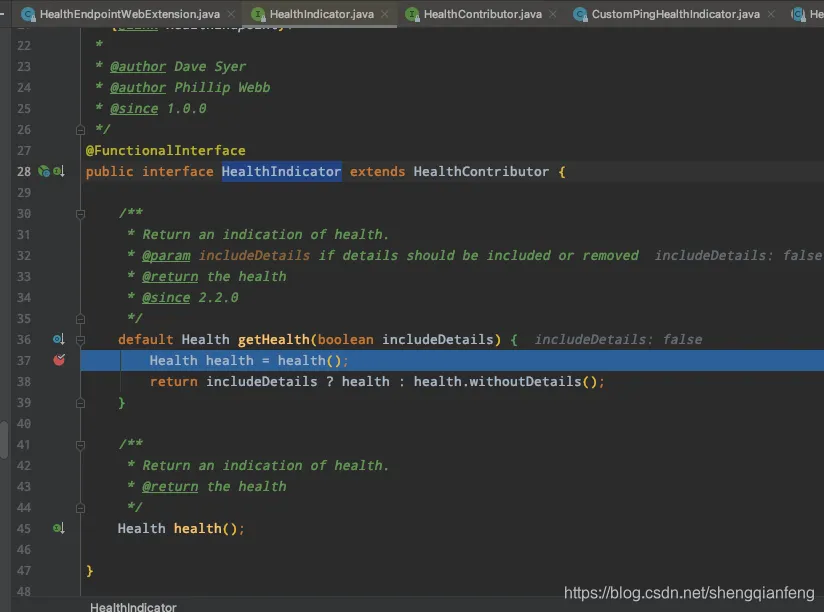
Task: Open the HealthContributor.java tab
Action: coord(482,14)
